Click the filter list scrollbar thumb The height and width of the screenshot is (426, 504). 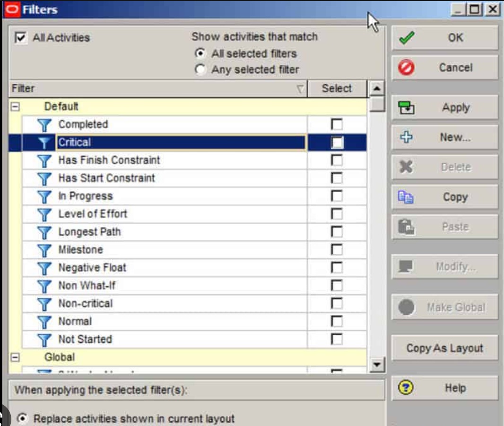[x=377, y=104]
